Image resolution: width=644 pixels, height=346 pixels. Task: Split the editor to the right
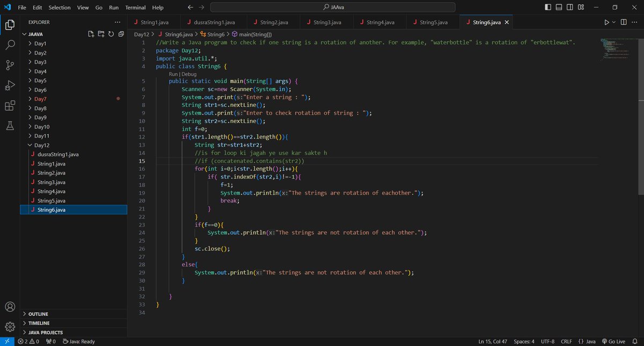(x=624, y=22)
